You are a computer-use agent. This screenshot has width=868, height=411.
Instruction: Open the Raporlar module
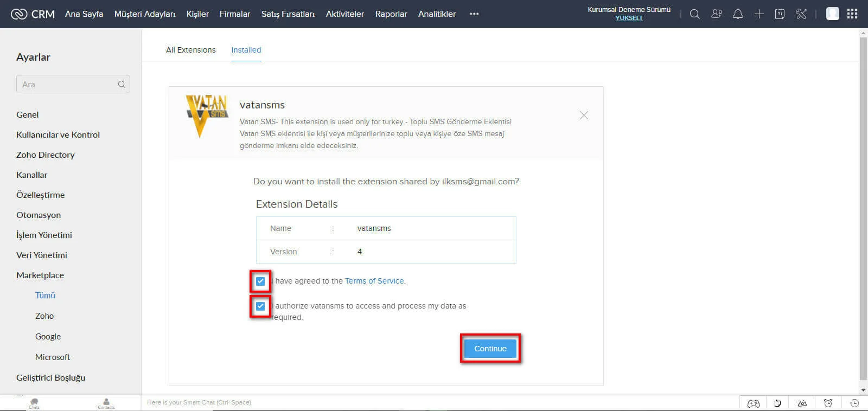point(391,14)
